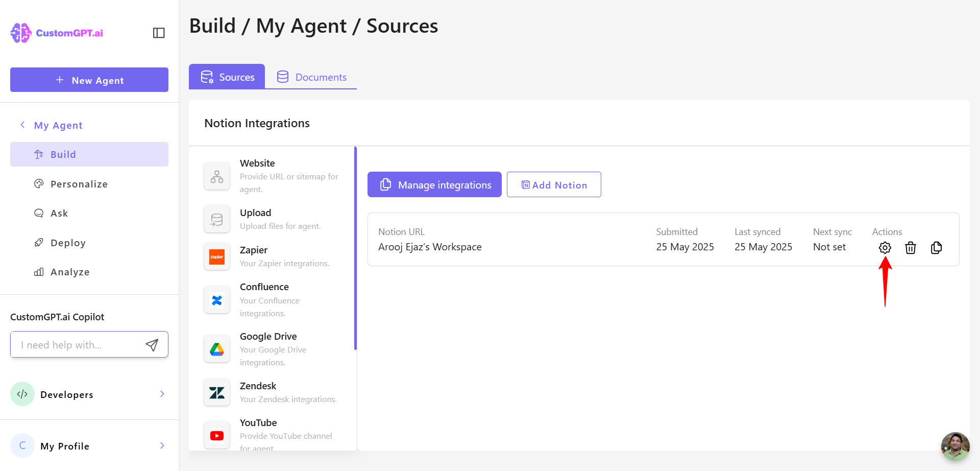Delete the Notion integration with trash icon
The width and height of the screenshot is (980, 471).
[911, 248]
